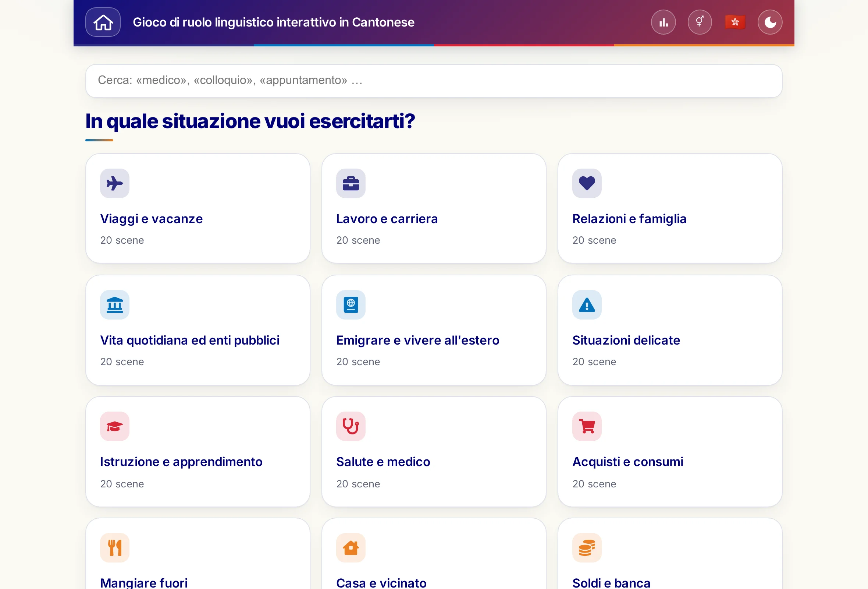Open Emigrare e vivere all'estero card
This screenshot has height=589, width=868.
click(x=434, y=330)
